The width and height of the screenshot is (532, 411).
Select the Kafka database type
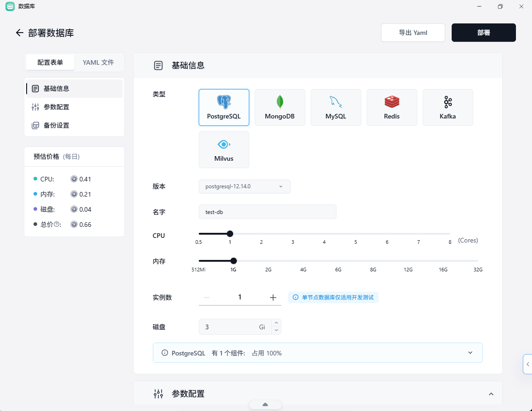coord(448,107)
